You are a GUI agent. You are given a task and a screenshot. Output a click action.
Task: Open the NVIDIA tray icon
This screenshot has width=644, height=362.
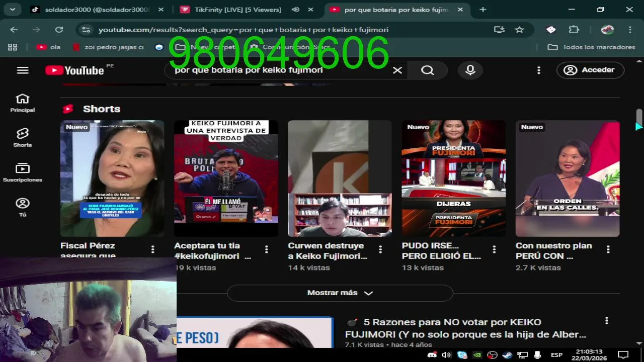click(x=477, y=355)
